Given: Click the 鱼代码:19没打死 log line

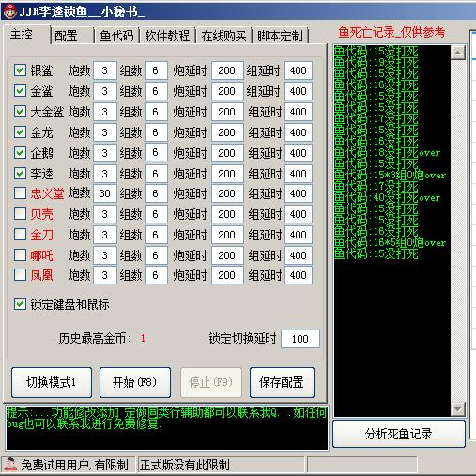Looking at the screenshot, I should 376,62.
